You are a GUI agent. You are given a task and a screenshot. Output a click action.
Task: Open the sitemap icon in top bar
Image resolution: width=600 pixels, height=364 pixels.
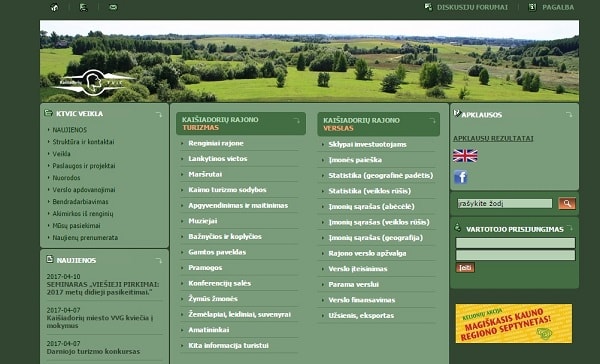(x=83, y=7)
